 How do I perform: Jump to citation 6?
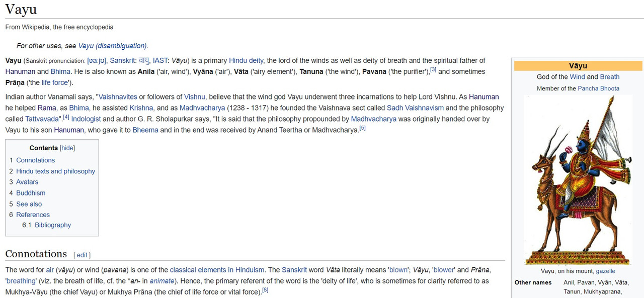pos(265,290)
